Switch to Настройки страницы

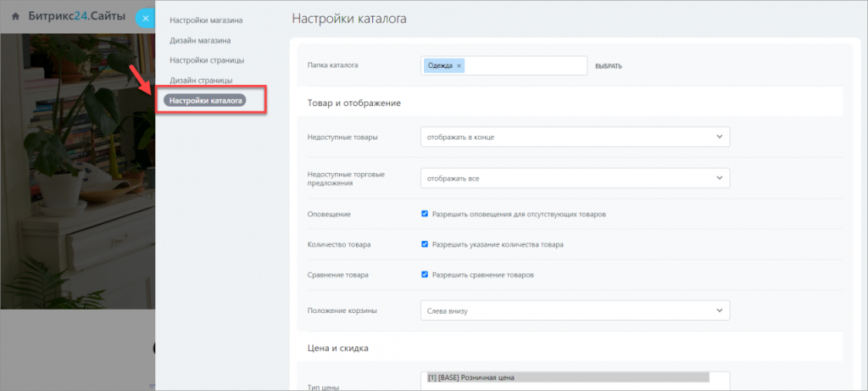tap(207, 60)
